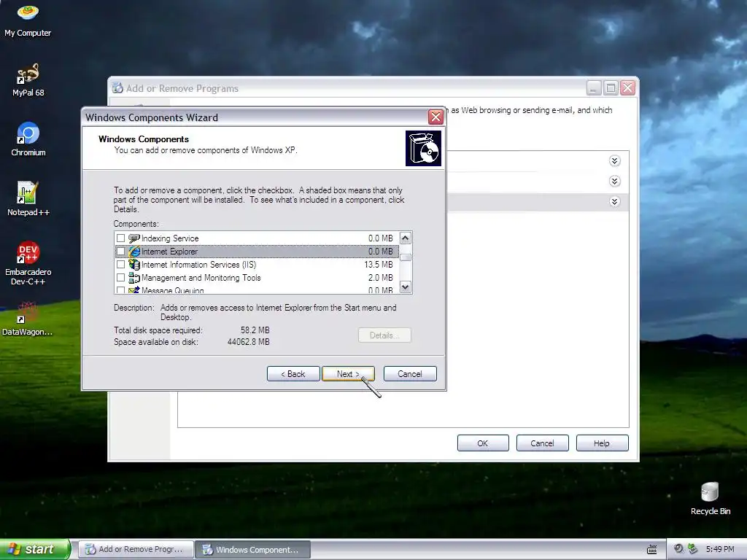Click the keyboard icon in taskbar

651,549
